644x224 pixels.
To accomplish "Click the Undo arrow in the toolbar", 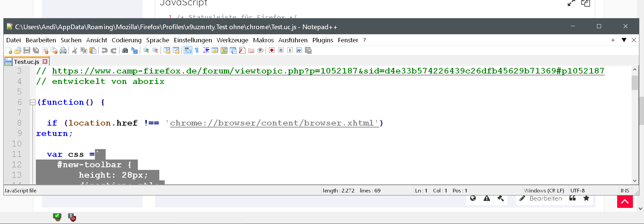I will tap(105, 50).
